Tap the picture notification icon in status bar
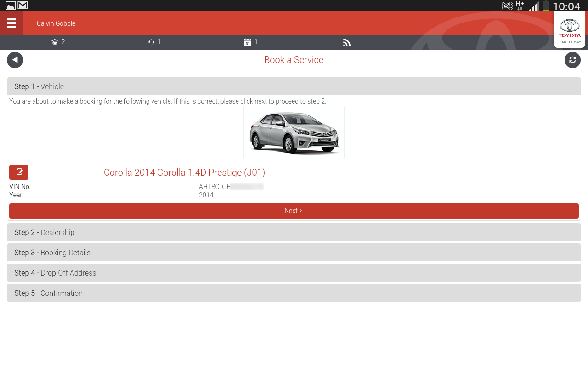 point(10,6)
